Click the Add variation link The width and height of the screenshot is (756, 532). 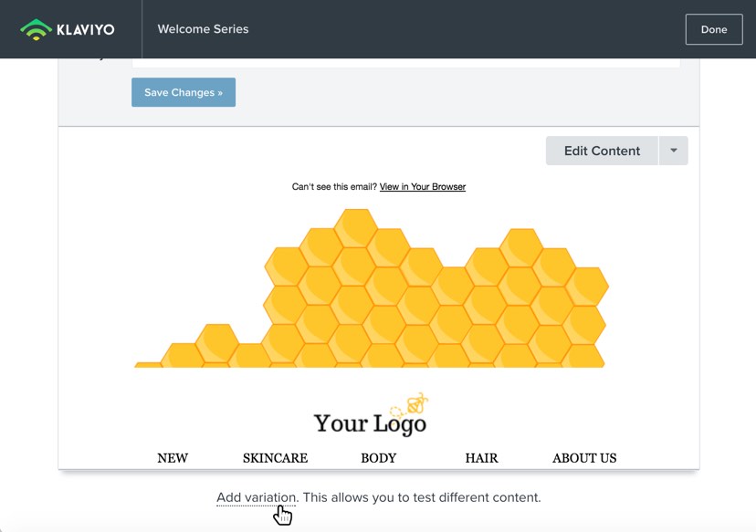click(257, 497)
